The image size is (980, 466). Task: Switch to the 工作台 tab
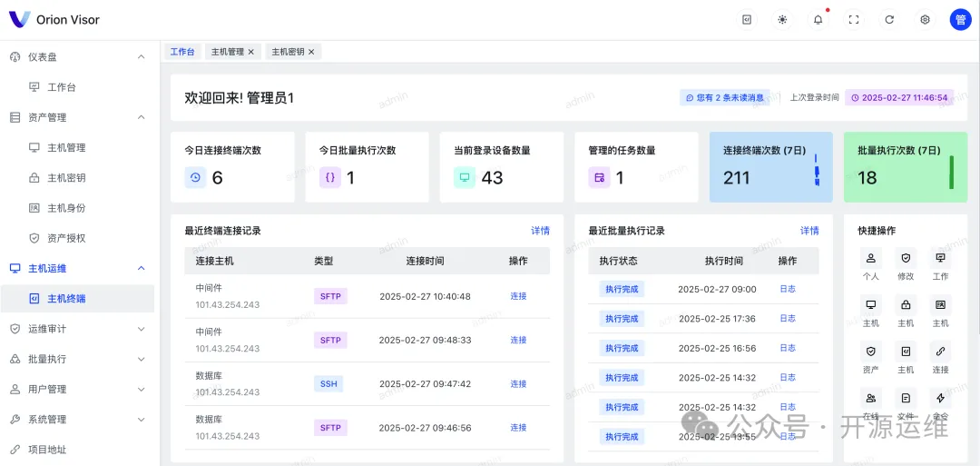(182, 52)
